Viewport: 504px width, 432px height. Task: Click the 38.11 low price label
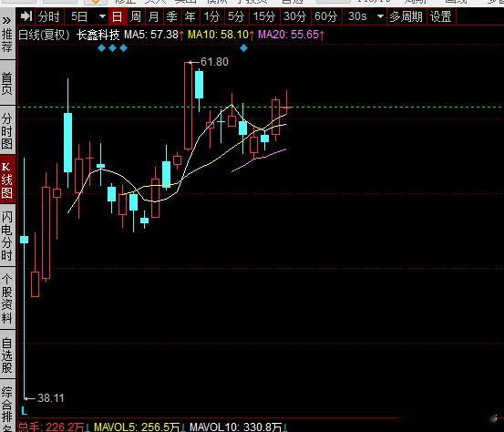click(x=51, y=398)
